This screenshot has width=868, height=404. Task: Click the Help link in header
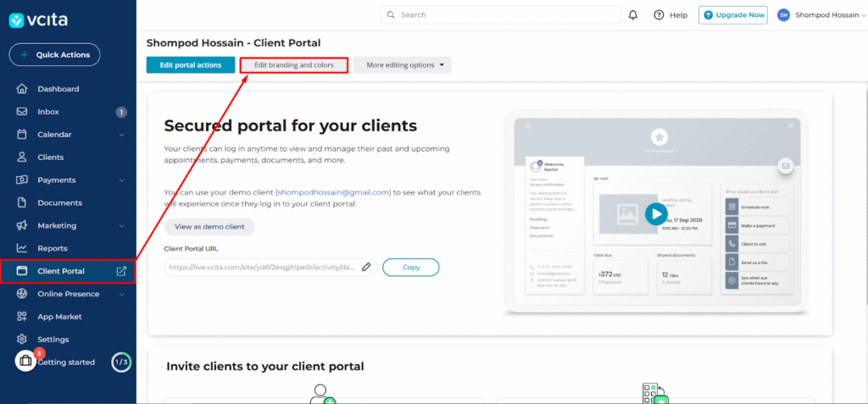click(x=678, y=15)
